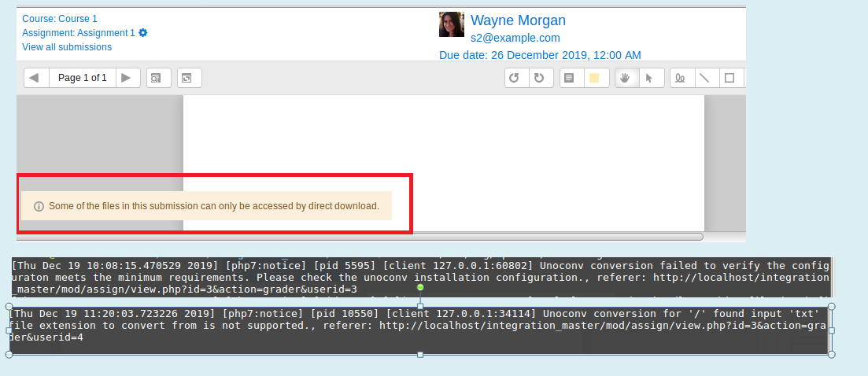Click the assignment settings gear icon
This screenshot has width=868, height=376.
click(142, 32)
